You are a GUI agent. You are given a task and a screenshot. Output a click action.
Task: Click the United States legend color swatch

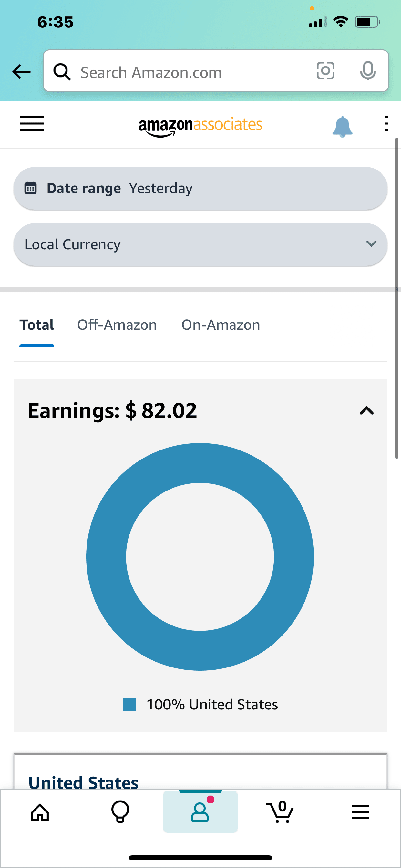click(129, 704)
